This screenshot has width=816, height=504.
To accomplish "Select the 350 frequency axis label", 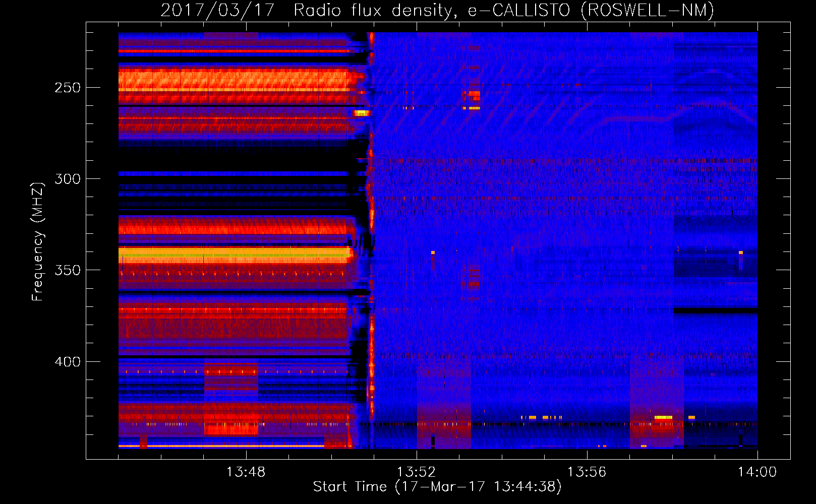I will click(68, 270).
